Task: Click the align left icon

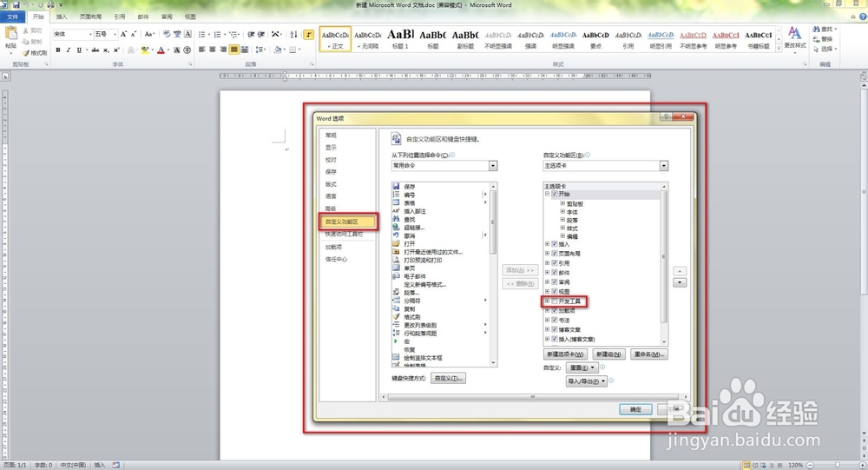Action: 202,50
